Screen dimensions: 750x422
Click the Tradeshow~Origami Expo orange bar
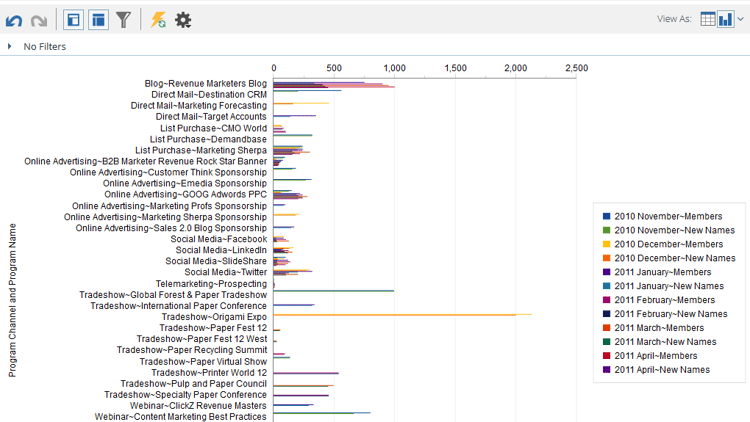pos(402,315)
